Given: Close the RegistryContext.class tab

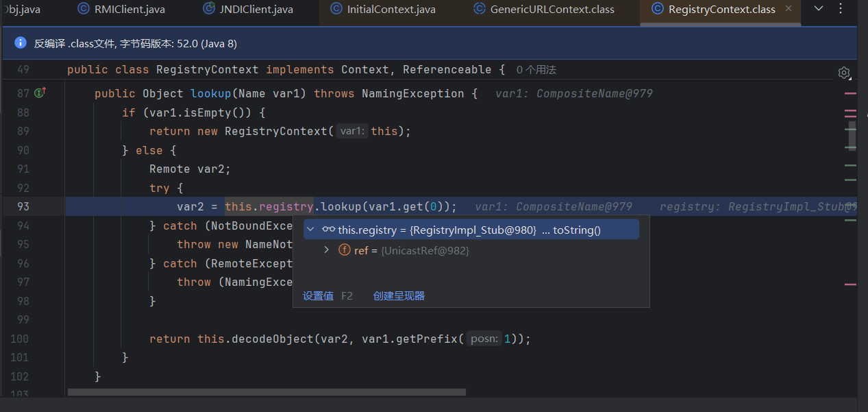Looking at the screenshot, I should pos(789,9).
